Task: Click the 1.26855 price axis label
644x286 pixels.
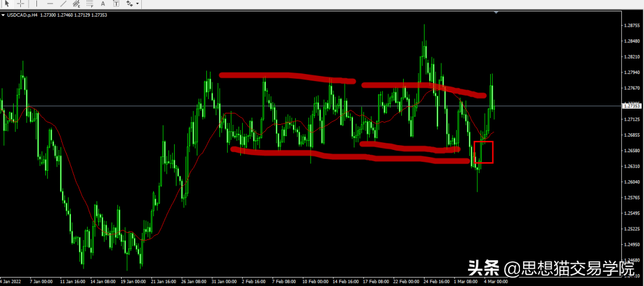Action: [631, 136]
